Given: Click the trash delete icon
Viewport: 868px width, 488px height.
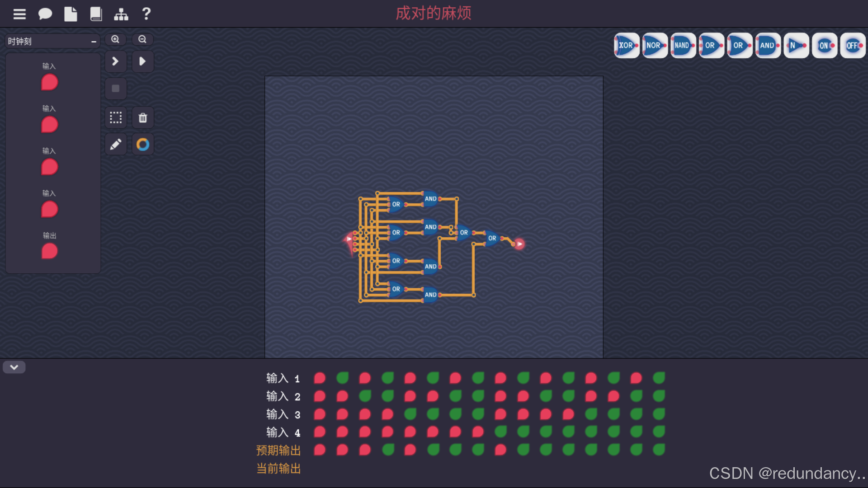Looking at the screenshot, I should (143, 118).
